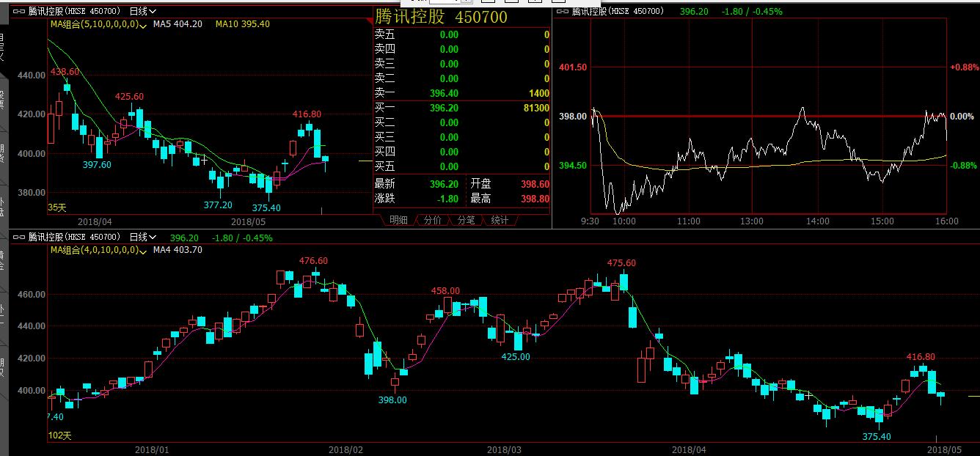Open 日线 period dropdown in top-left chart
980x456 pixels.
(x=142, y=12)
